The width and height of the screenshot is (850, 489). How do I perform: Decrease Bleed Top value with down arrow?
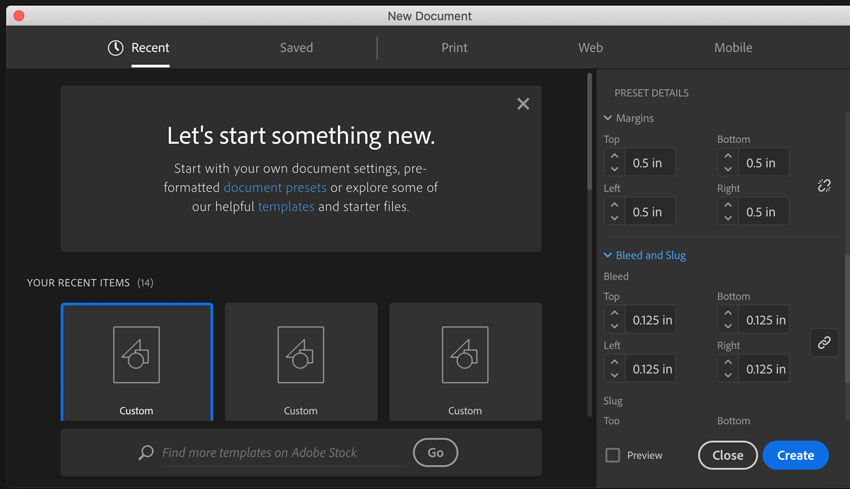pyautogui.click(x=614, y=326)
